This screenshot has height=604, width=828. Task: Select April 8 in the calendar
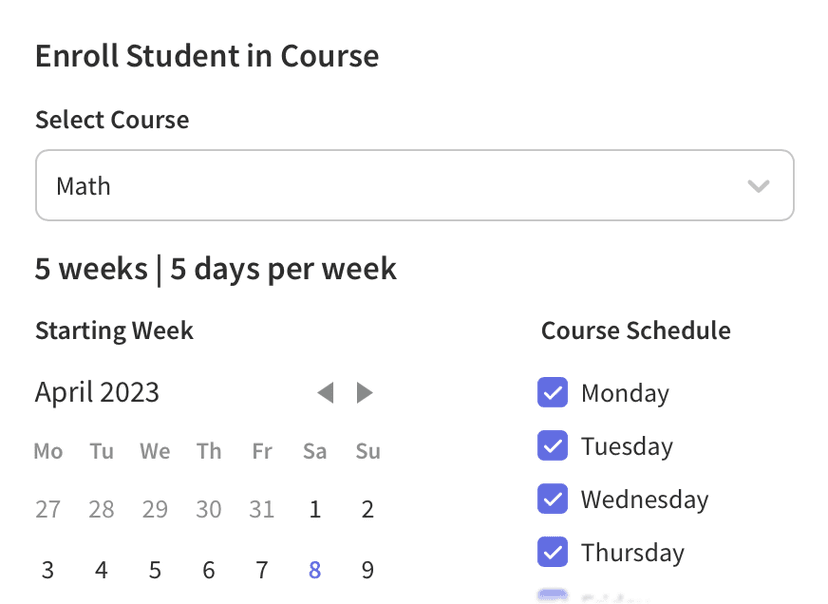(x=315, y=570)
